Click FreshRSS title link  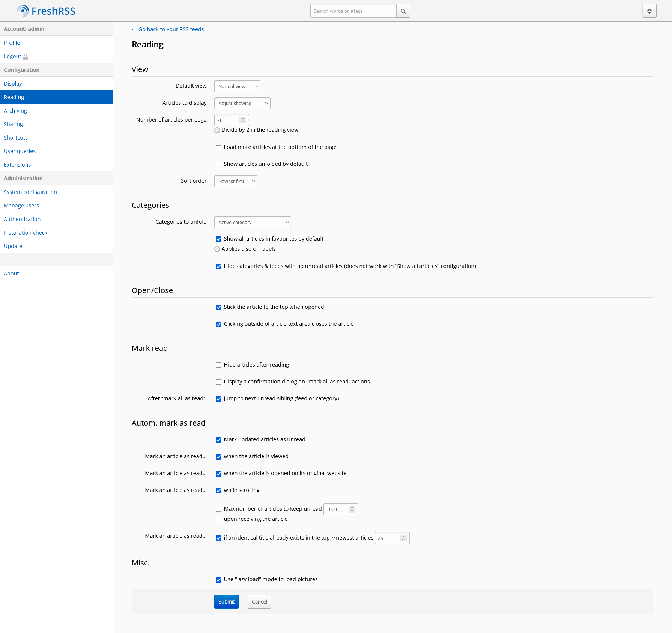click(53, 11)
